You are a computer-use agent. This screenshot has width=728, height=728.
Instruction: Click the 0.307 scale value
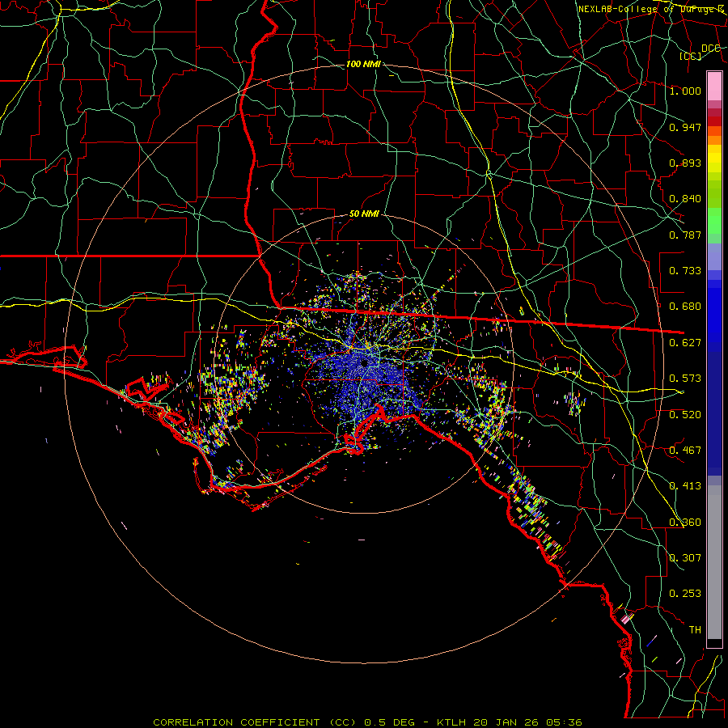coord(685,558)
